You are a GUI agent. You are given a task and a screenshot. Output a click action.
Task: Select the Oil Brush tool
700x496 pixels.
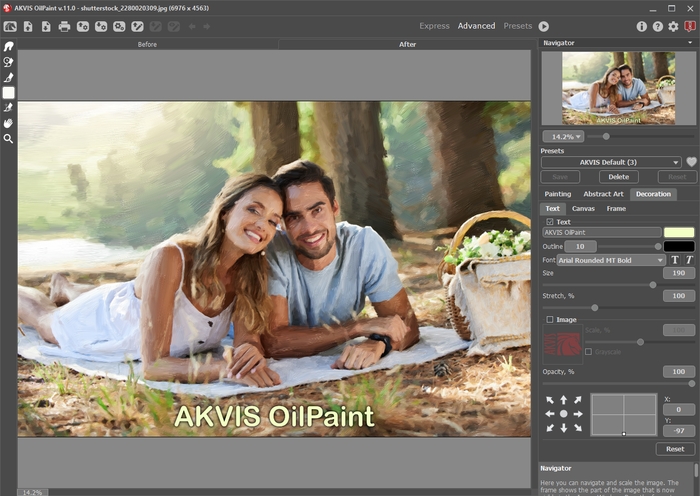coord(8,77)
